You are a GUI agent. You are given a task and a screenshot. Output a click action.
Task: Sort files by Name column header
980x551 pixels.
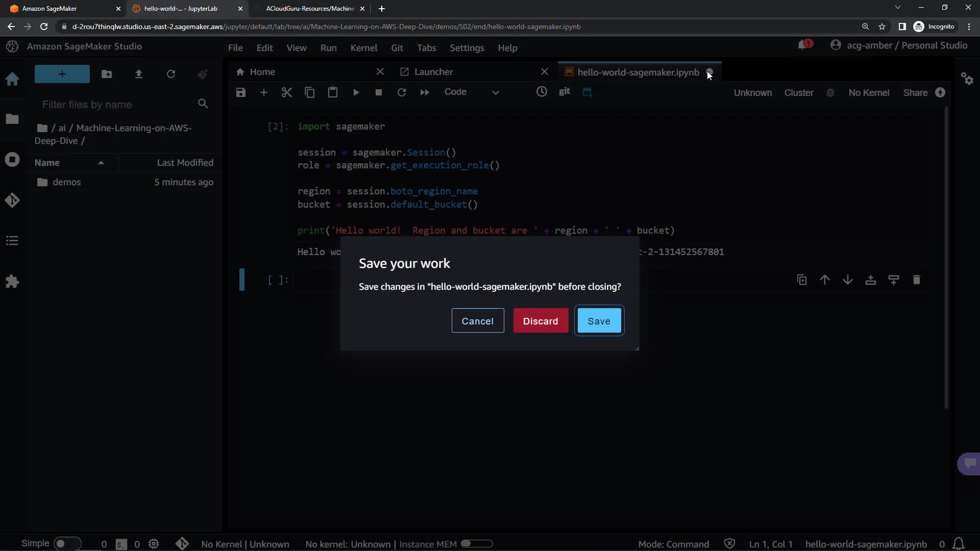tap(47, 162)
